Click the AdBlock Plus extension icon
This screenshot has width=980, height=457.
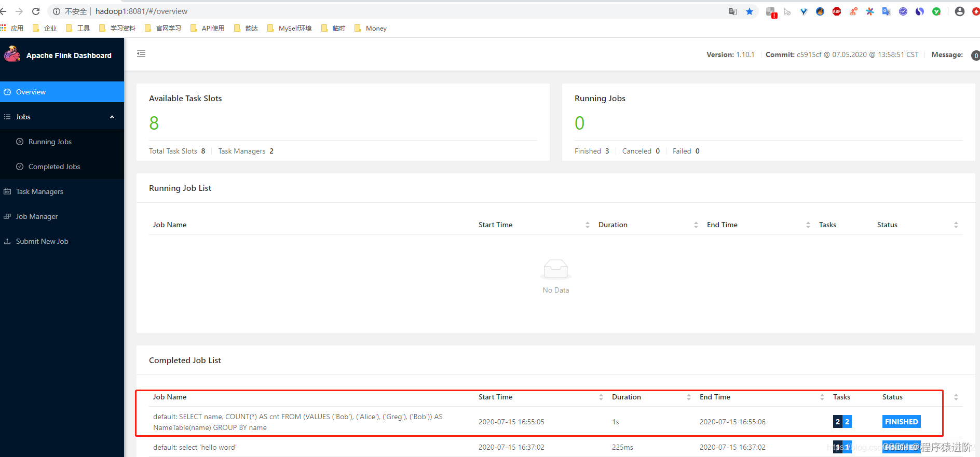coord(837,11)
